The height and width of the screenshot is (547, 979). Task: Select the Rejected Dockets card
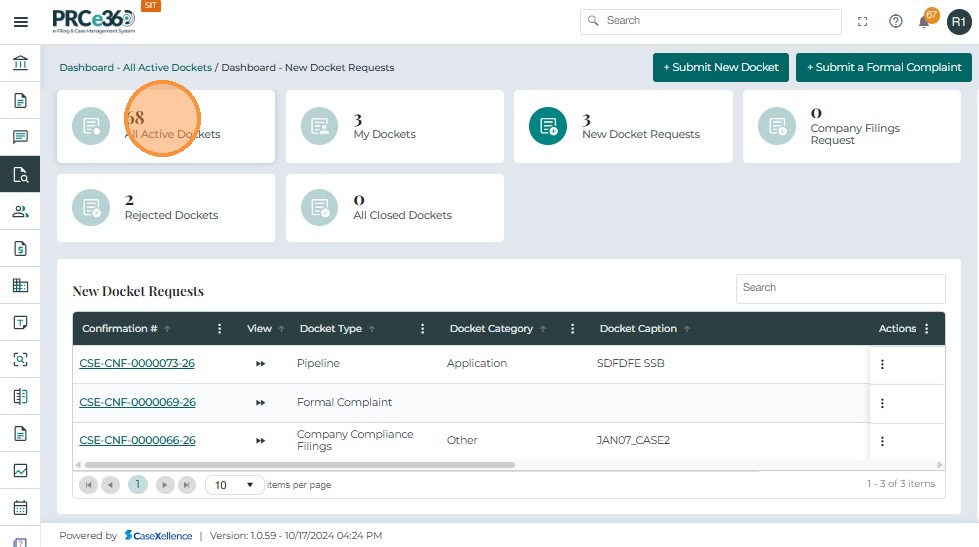coord(165,208)
